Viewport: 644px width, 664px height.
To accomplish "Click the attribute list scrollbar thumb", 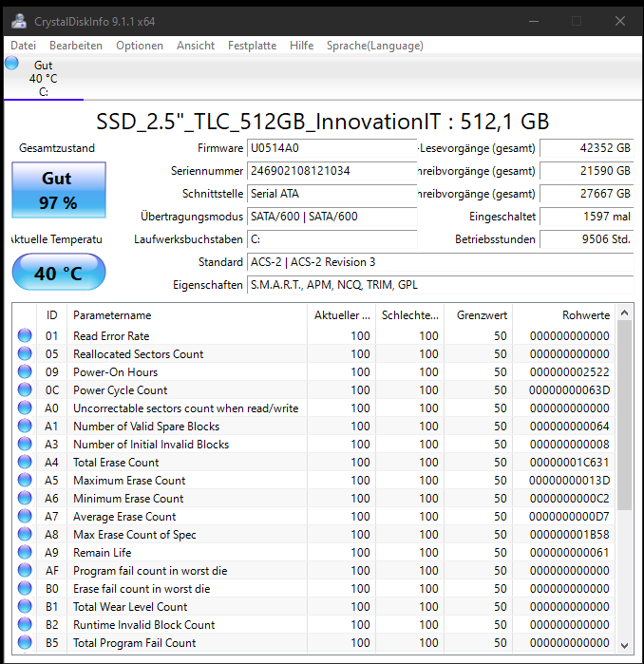I will pos(624,415).
